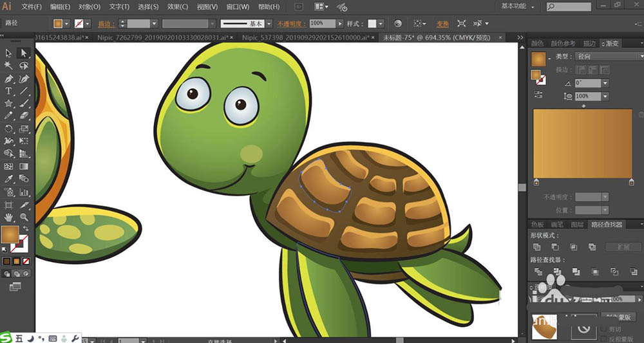Click the toolbox stroke none swatch

coord(19,243)
